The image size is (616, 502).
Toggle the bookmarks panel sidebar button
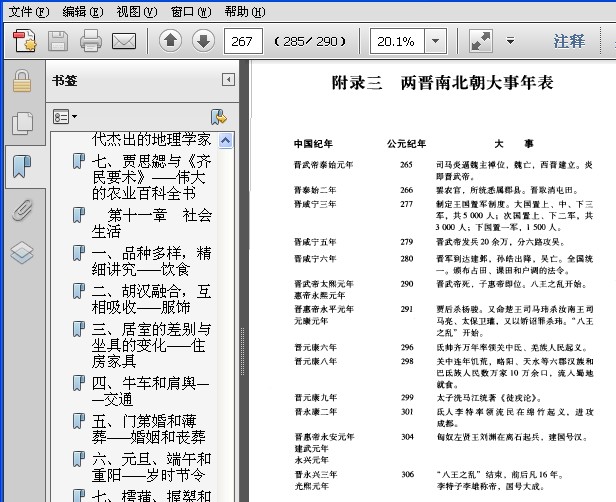point(21,166)
